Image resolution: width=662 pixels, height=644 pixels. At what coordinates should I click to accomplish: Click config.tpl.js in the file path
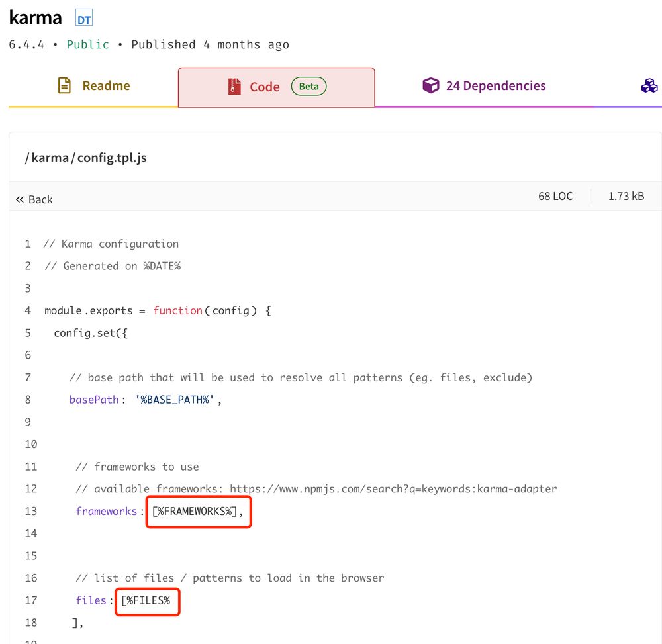tap(112, 158)
